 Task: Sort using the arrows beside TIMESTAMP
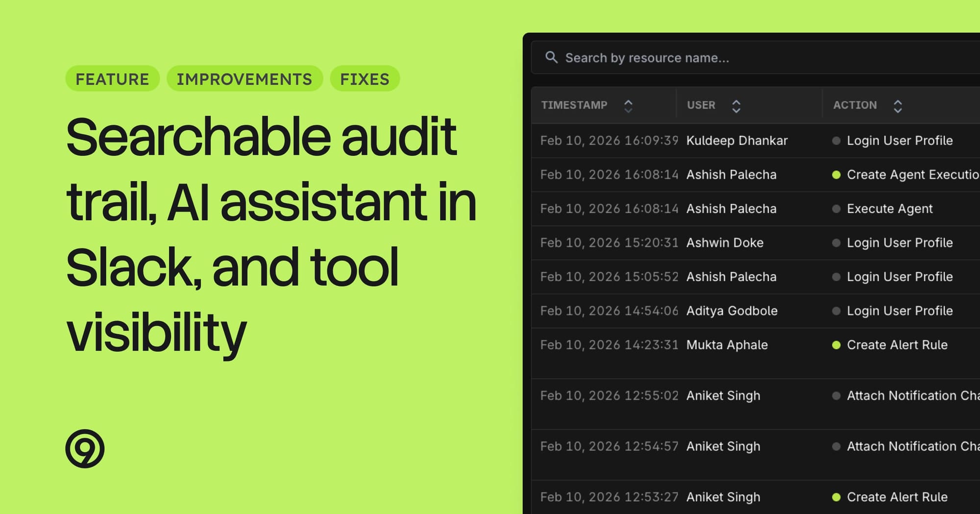[628, 106]
